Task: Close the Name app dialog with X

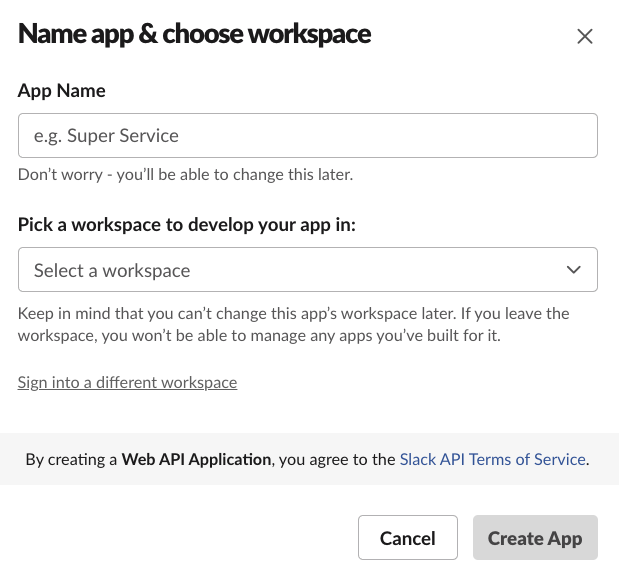Action: 585,37
